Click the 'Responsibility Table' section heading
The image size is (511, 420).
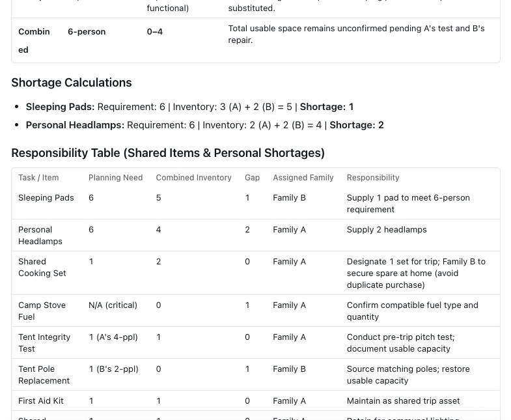point(168,153)
